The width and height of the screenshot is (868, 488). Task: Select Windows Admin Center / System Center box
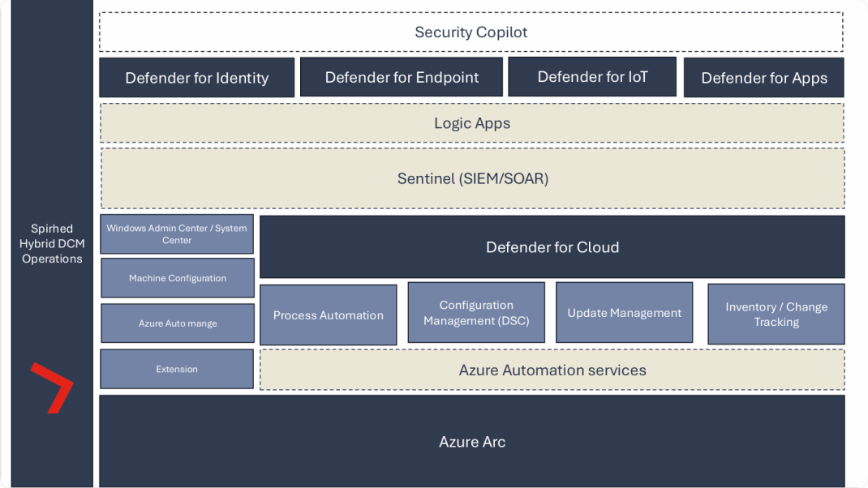[x=177, y=234]
